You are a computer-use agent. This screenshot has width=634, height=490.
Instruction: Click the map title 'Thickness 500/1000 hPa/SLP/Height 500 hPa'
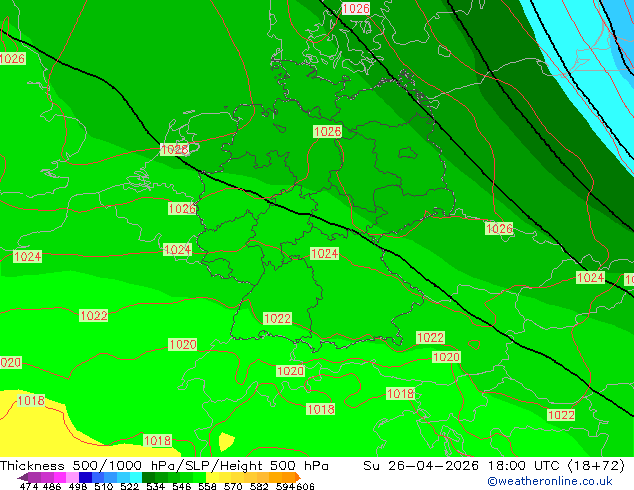tap(164, 466)
